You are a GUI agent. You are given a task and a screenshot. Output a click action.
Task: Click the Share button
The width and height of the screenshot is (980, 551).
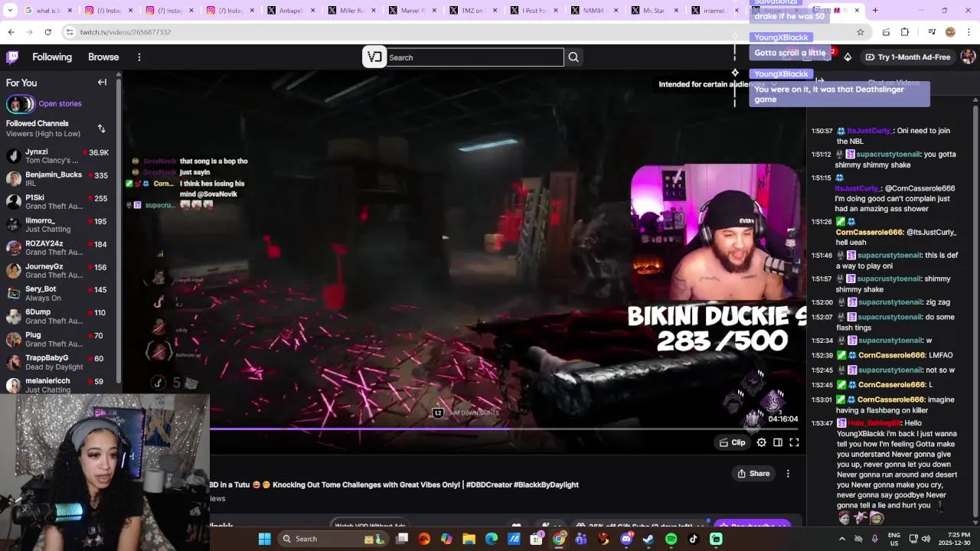coord(753,474)
